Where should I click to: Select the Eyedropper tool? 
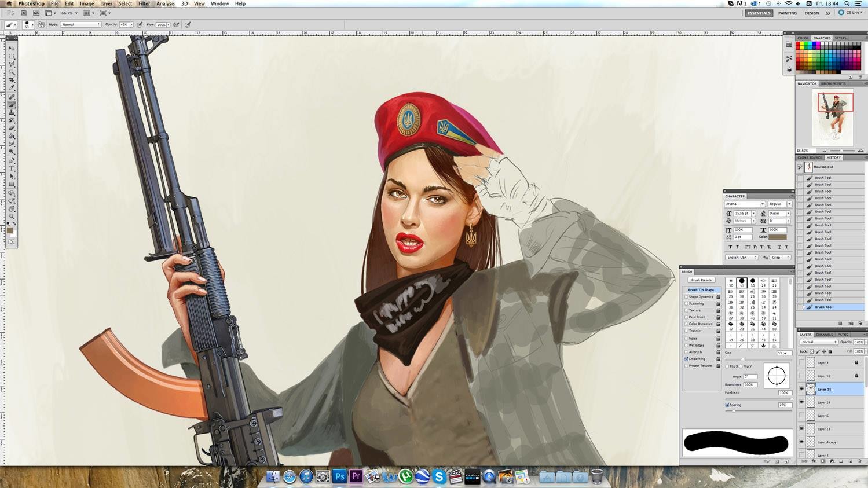11,88
